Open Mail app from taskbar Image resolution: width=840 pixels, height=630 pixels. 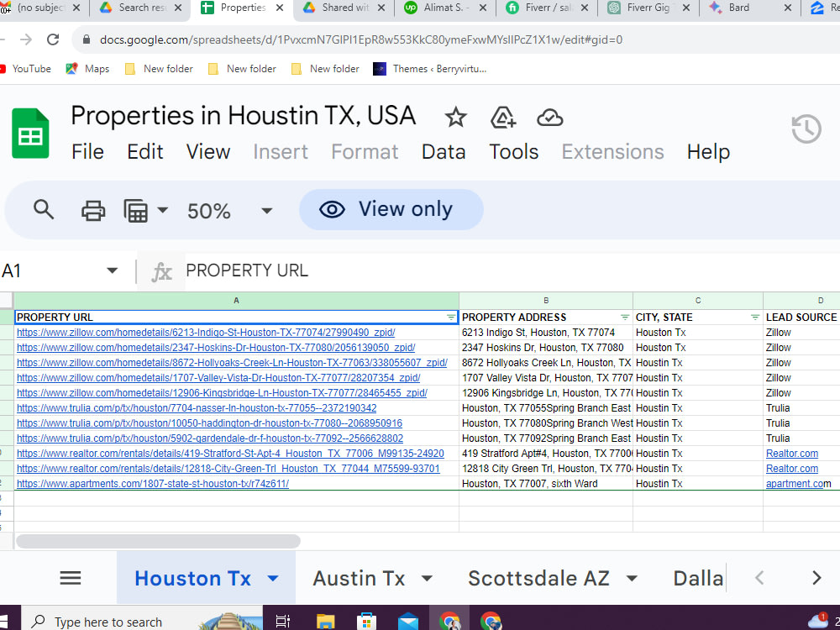click(408, 622)
